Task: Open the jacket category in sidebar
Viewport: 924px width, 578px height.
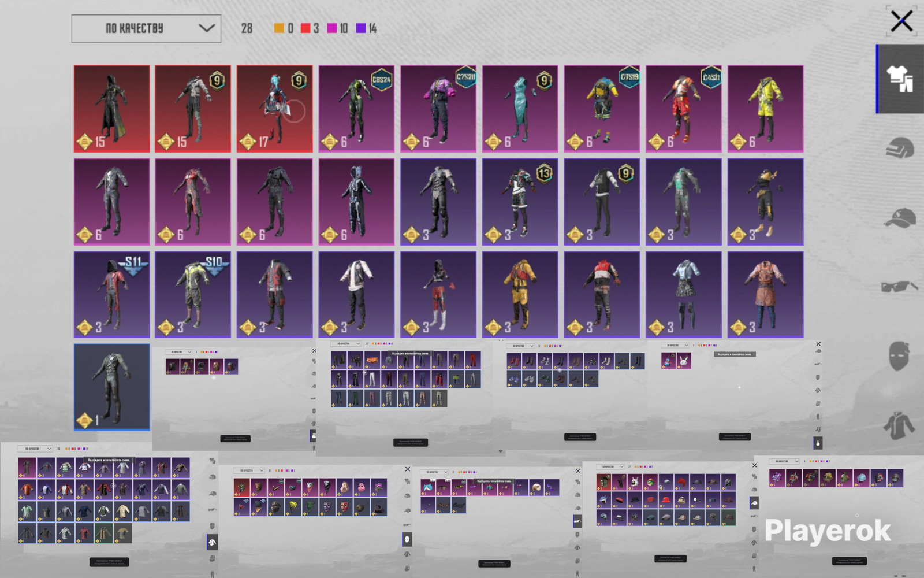Action: click(899, 425)
